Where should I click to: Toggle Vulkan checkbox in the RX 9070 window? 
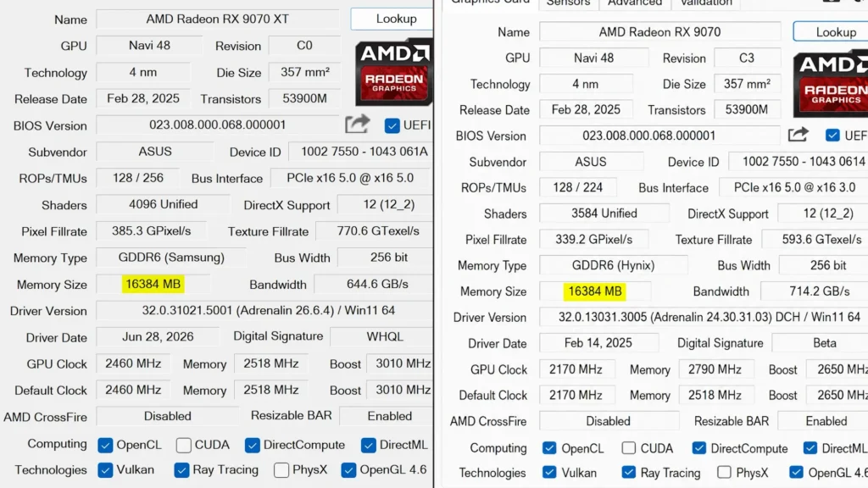549,473
